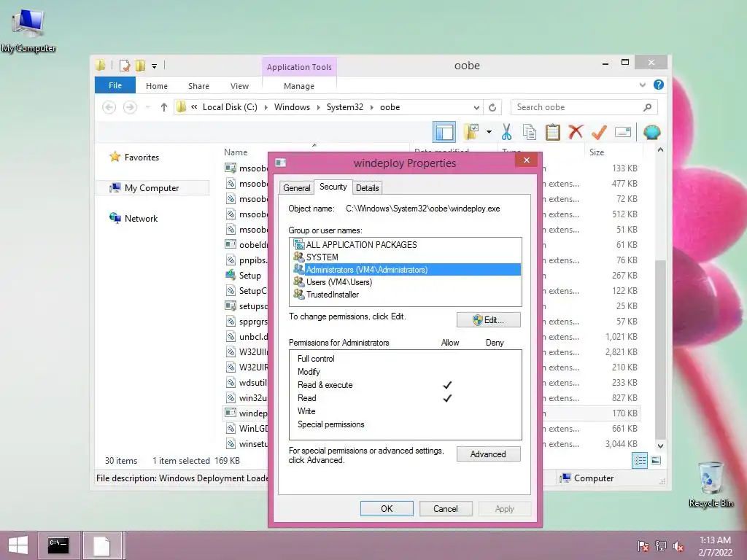Click OK in windeploy Properties
Image resolution: width=747 pixels, height=560 pixels.
[387, 508]
